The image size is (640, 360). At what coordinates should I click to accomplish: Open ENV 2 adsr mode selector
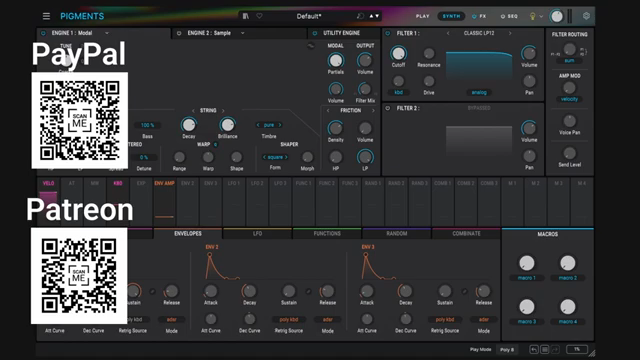click(328, 320)
